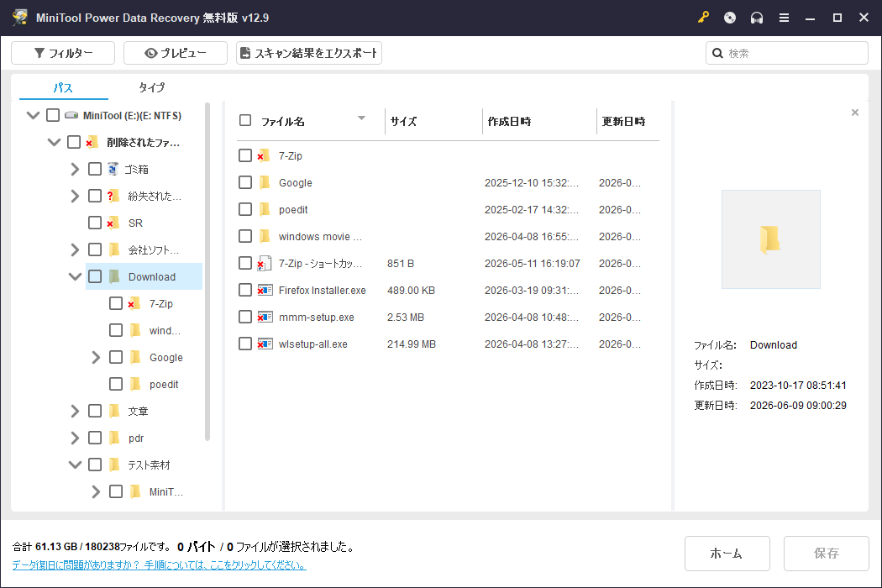Sort by 作成日時 column header
The height and width of the screenshot is (588, 882).
point(509,122)
